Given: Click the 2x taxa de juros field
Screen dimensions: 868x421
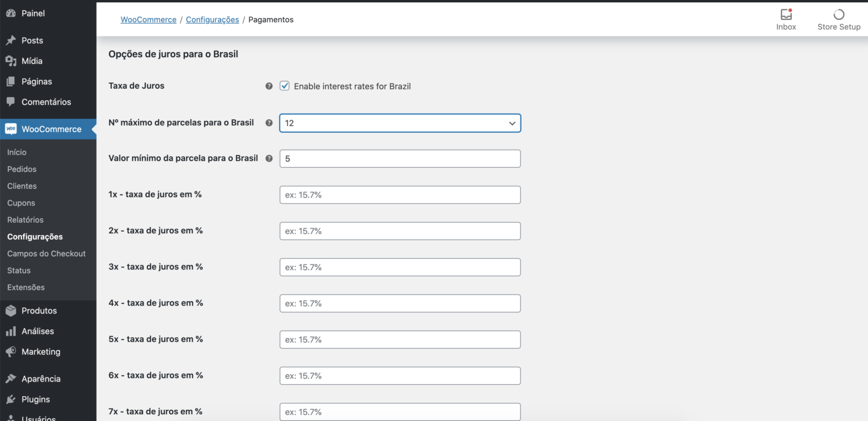Looking at the screenshot, I should click(400, 231).
